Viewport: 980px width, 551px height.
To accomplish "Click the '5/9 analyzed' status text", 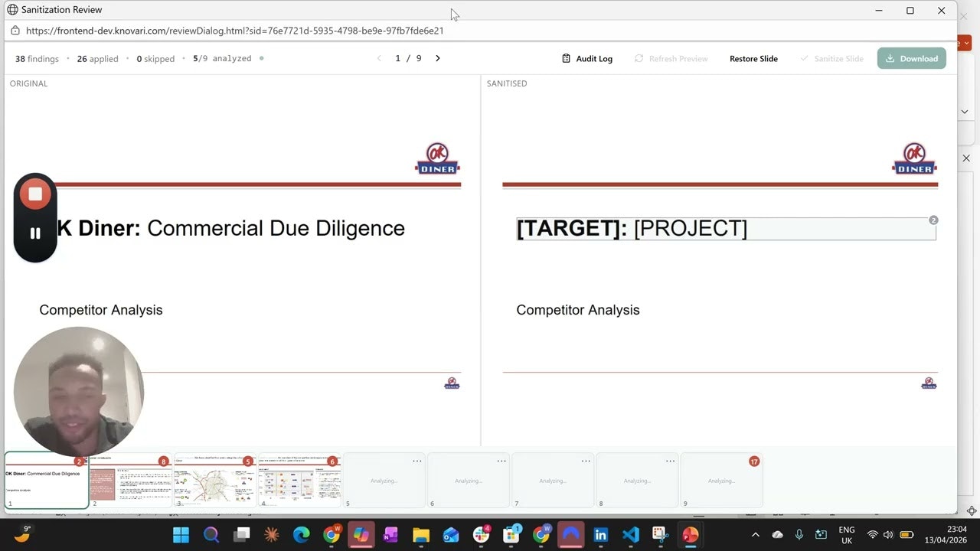I will [222, 59].
